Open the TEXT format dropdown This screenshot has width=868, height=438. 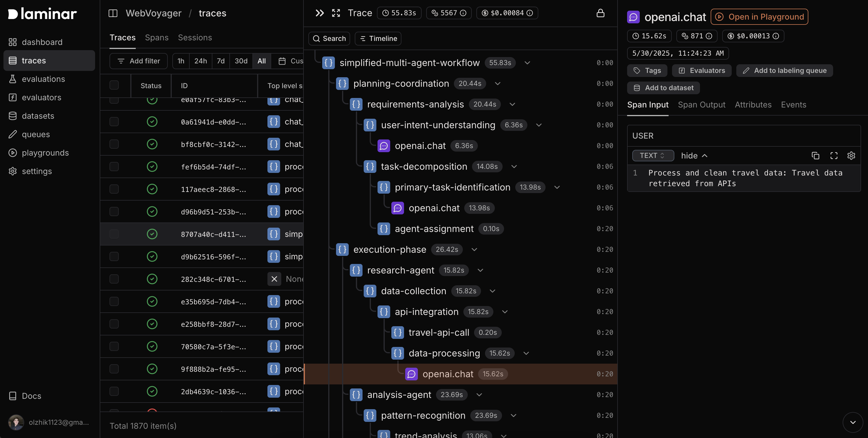pyautogui.click(x=653, y=156)
